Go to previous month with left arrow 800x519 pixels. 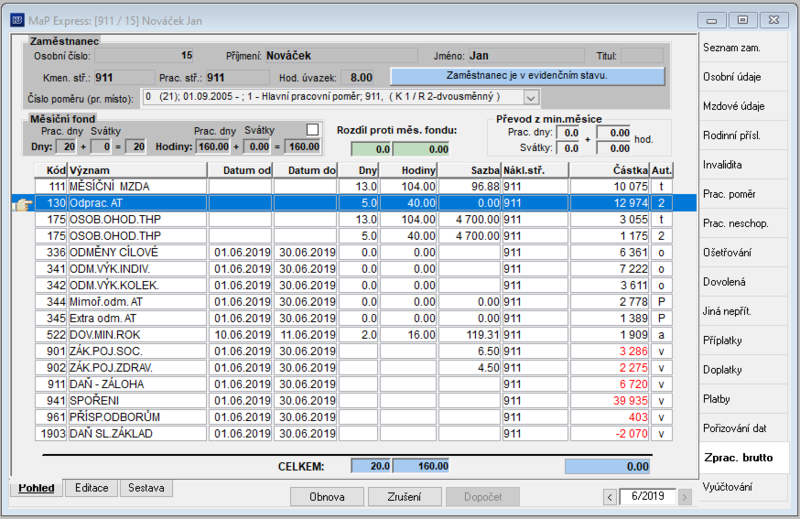(x=610, y=497)
